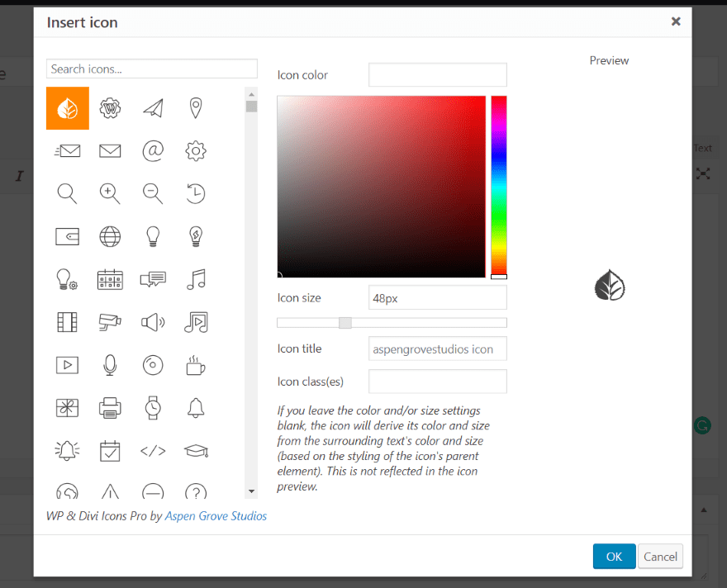The image size is (727, 588).
Task: Choose the music note icon
Action: coord(196,279)
